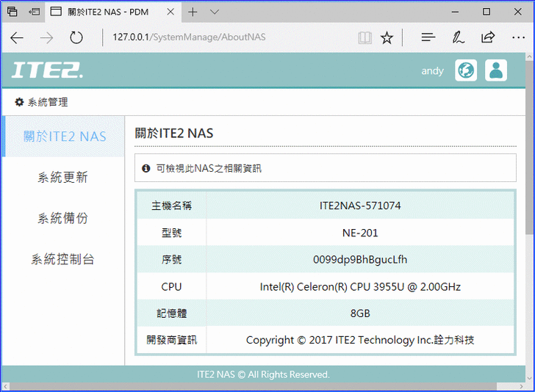This screenshot has width=535, height=392.
Task: Click the browser refresh icon
Action: tap(76, 37)
